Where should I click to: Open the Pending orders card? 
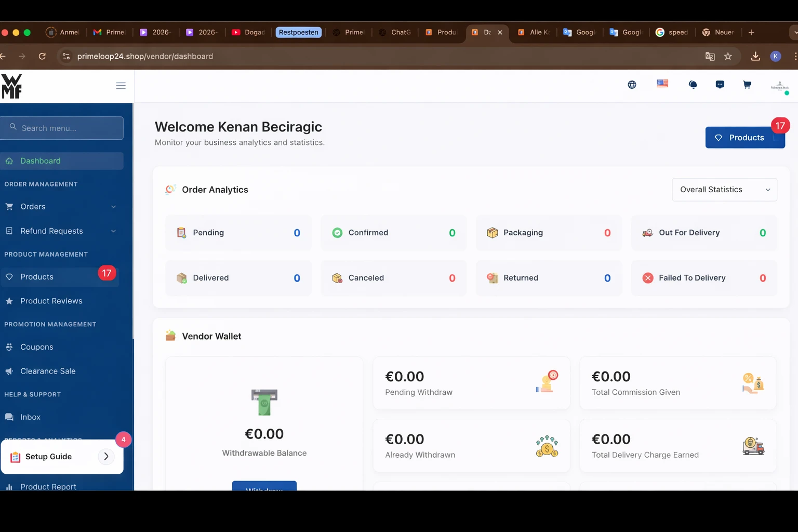pyautogui.click(x=238, y=233)
